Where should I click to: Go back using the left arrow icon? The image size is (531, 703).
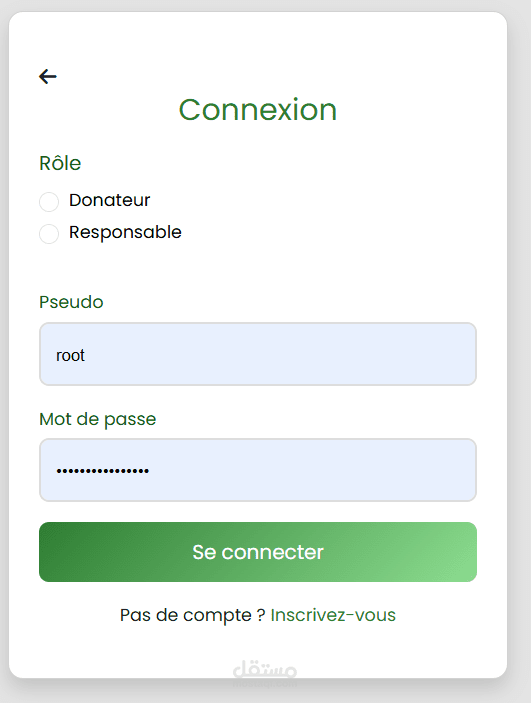point(48,77)
